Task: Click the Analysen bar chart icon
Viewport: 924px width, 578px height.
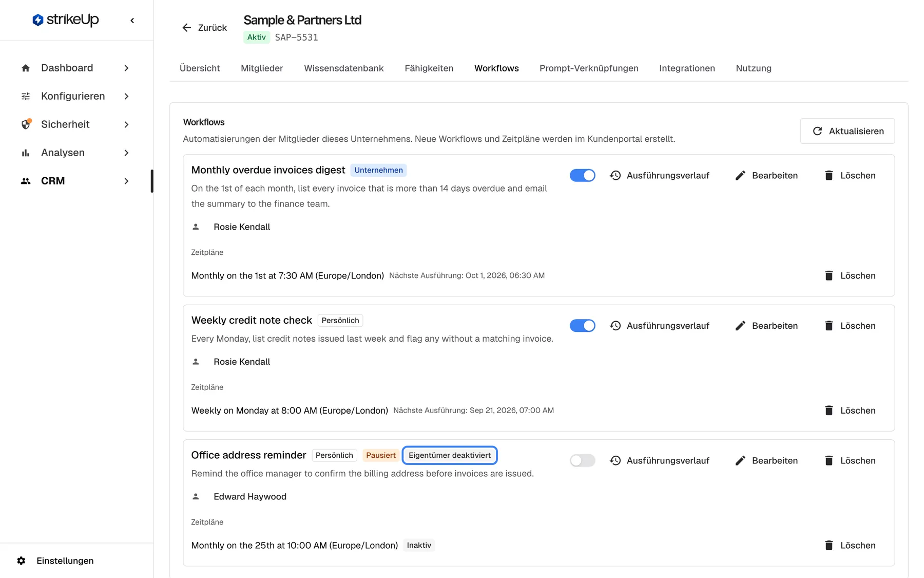Action: pos(26,153)
